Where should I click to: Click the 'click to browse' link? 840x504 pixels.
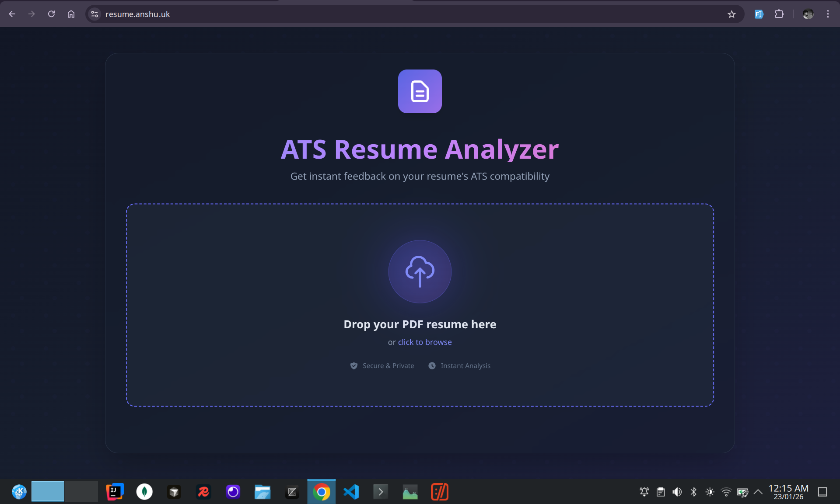[424, 342]
